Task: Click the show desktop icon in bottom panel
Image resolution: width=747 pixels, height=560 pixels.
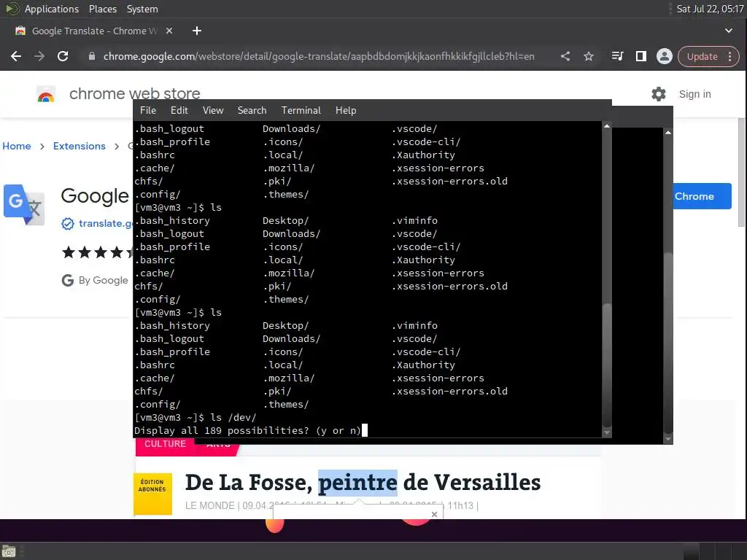Action: tap(8, 551)
